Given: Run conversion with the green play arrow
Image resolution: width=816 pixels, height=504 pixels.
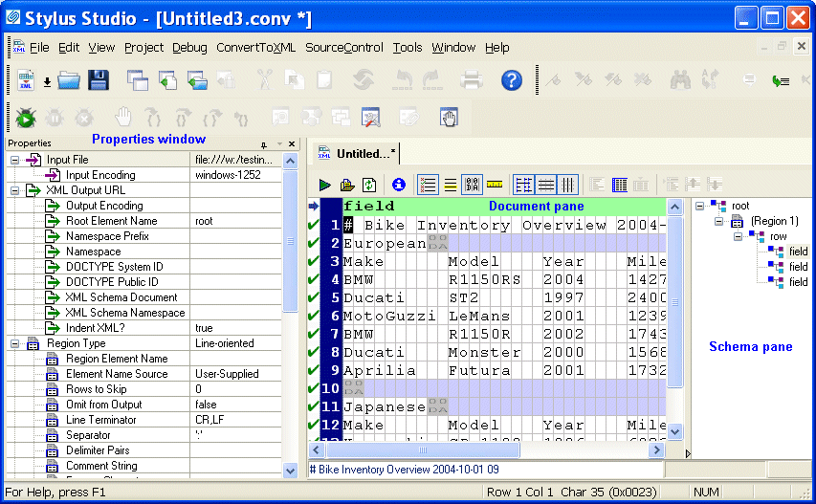Looking at the screenshot, I should pos(325,185).
